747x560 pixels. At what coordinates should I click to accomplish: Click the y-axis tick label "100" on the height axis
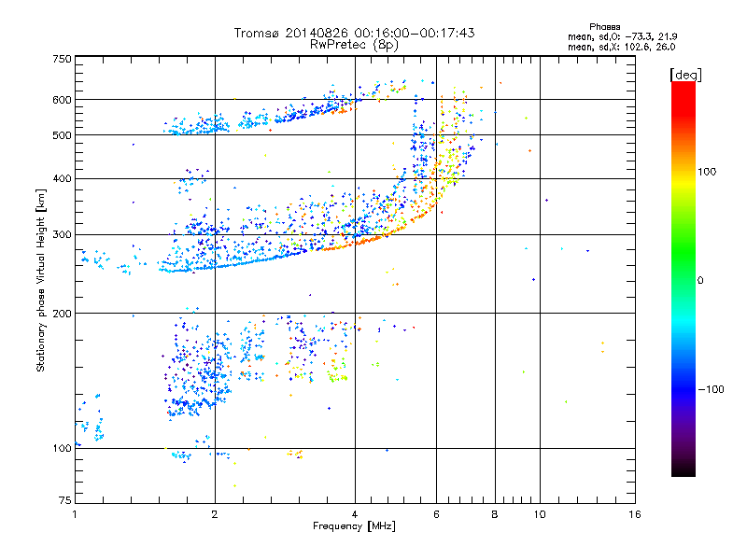pos(62,448)
